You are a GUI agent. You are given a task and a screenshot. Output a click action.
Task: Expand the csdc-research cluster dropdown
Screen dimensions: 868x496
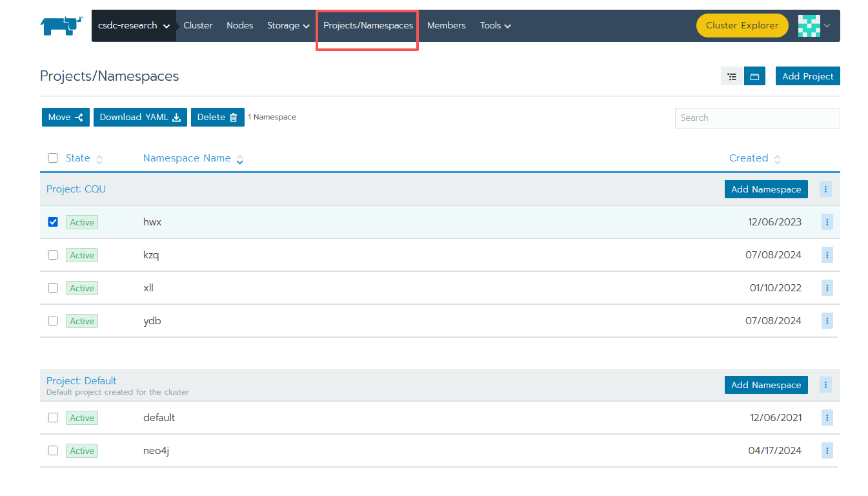point(134,26)
